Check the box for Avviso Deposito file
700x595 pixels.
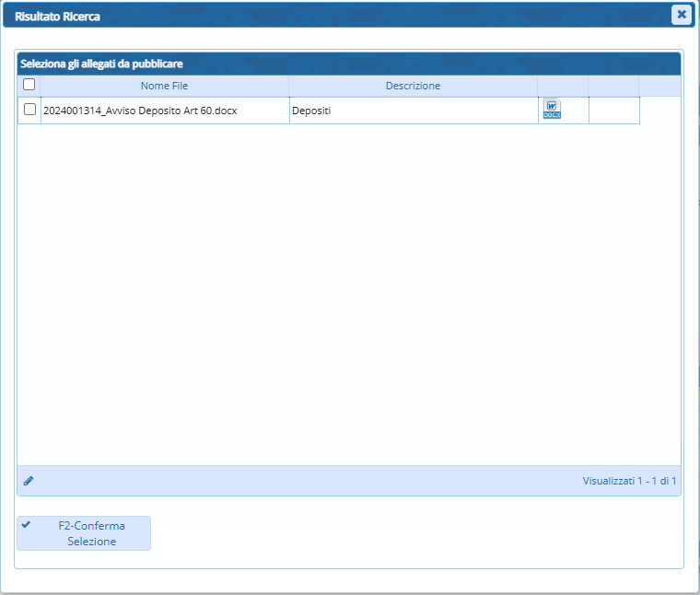pos(29,110)
